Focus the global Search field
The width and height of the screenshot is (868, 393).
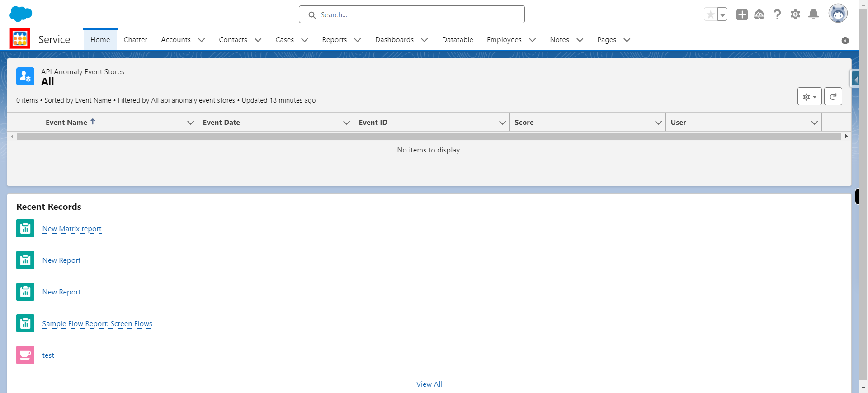(x=412, y=14)
